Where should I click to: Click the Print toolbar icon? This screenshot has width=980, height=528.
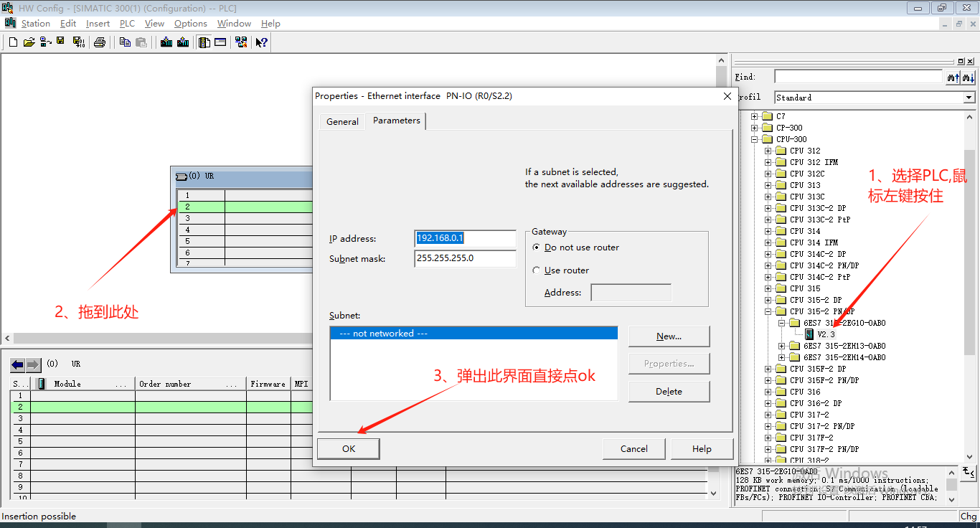pos(100,42)
